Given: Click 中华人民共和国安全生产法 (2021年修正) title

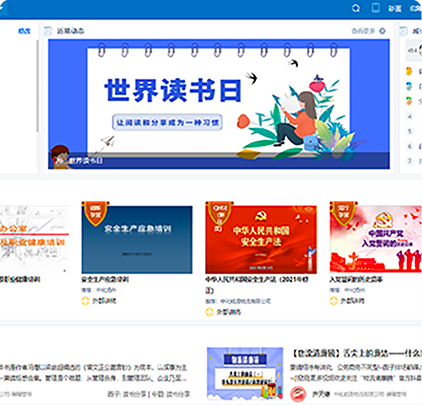Looking at the screenshot, I should 257,285.
